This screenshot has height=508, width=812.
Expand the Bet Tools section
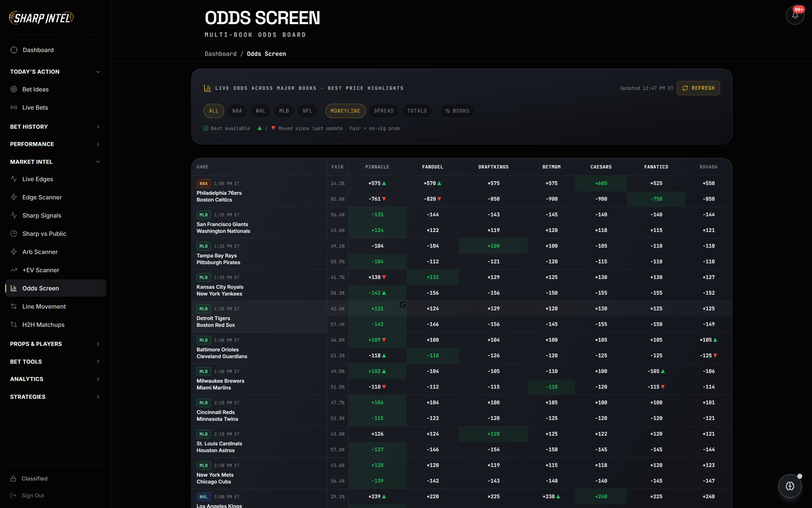point(55,362)
